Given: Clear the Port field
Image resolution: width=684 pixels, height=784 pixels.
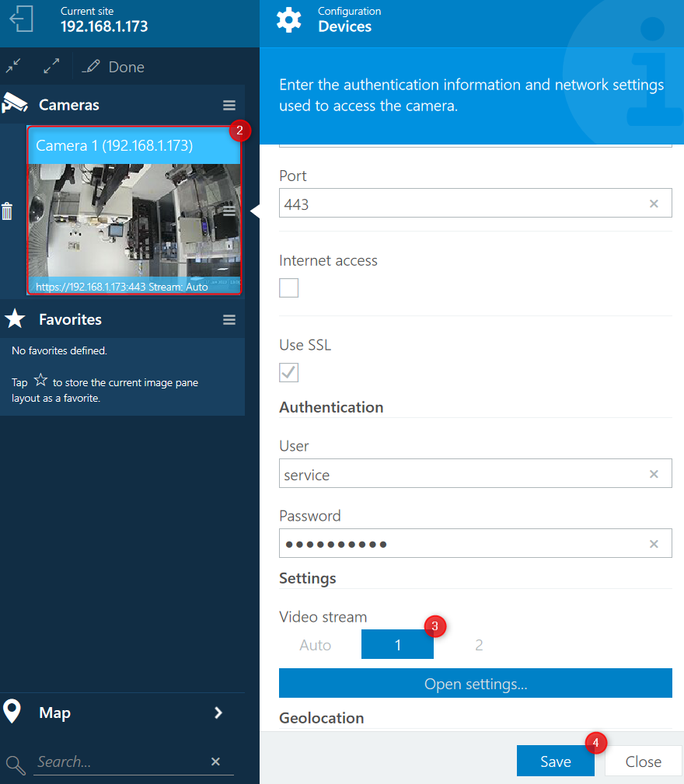Looking at the screenshot, I should pos(654,204).
